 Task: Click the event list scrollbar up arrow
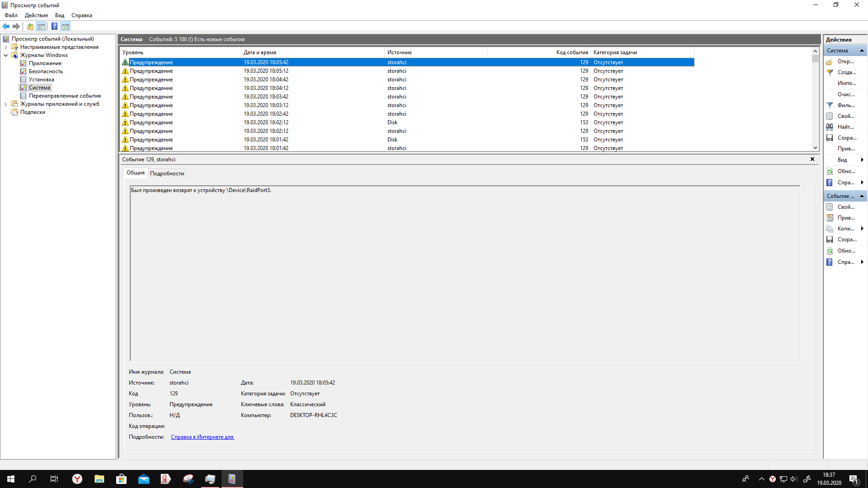pos(816,51)
